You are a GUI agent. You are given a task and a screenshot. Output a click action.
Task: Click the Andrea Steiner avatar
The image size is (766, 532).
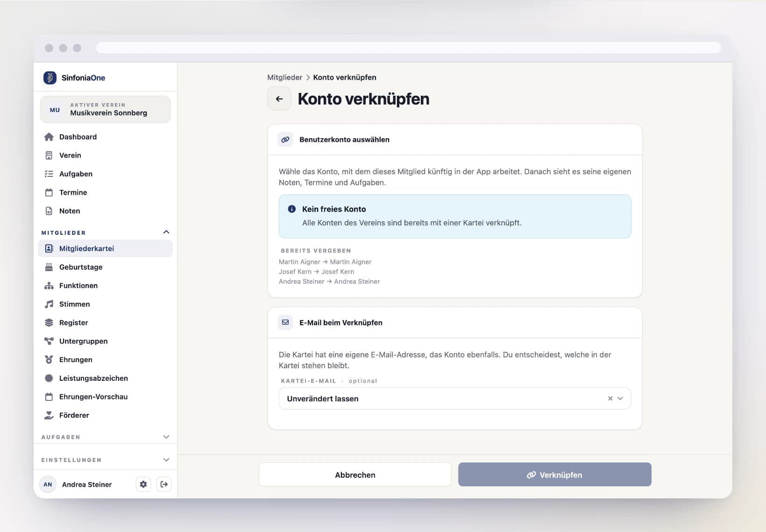tap(48, 484)
